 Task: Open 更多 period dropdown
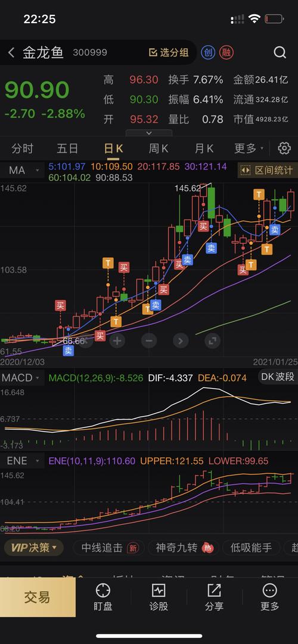coord(249,148)
